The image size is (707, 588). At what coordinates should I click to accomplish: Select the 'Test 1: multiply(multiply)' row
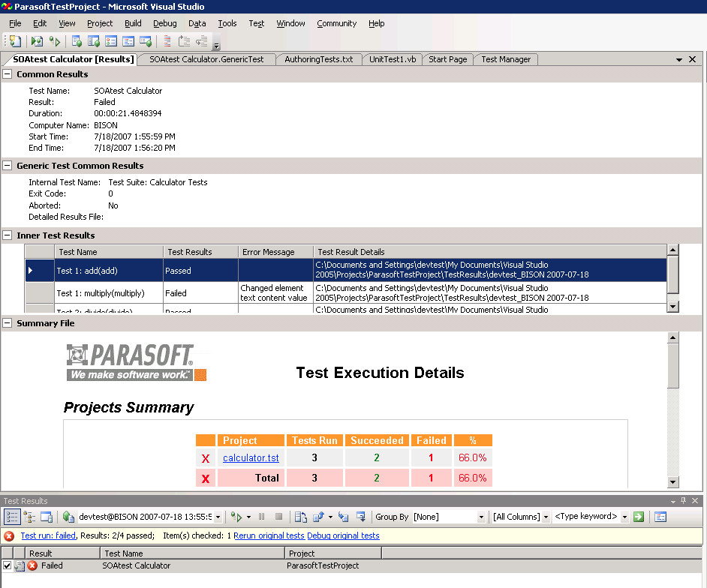pyautogui.click(x=346, y=292)
